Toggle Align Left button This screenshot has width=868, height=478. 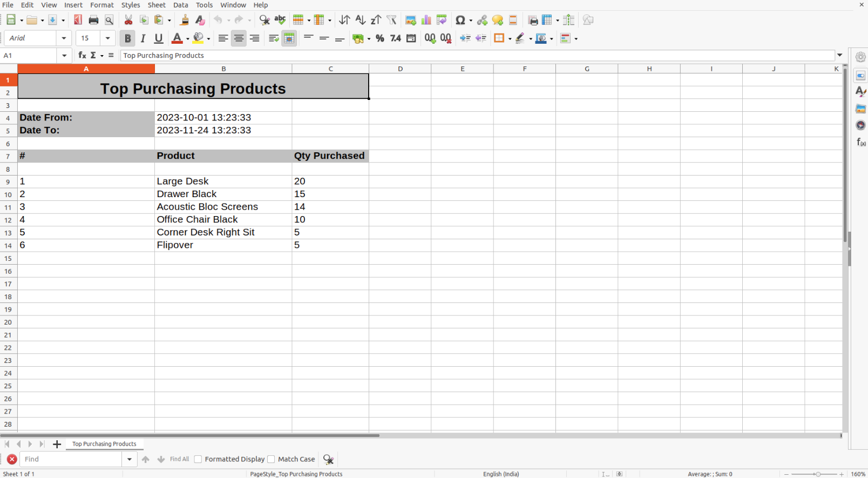click(223, 38)
